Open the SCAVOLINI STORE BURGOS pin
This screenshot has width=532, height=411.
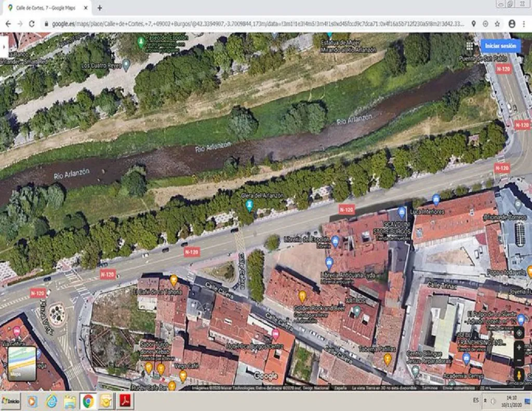click(402, 213)
